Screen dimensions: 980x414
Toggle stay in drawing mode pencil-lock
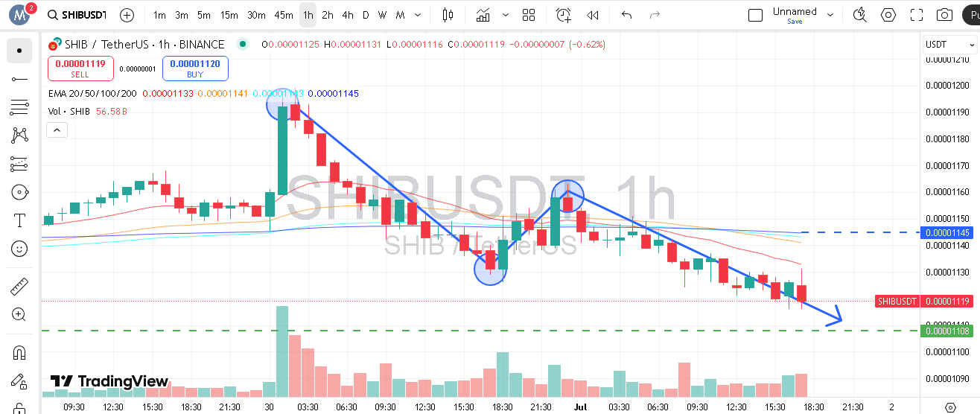[19, 382]
